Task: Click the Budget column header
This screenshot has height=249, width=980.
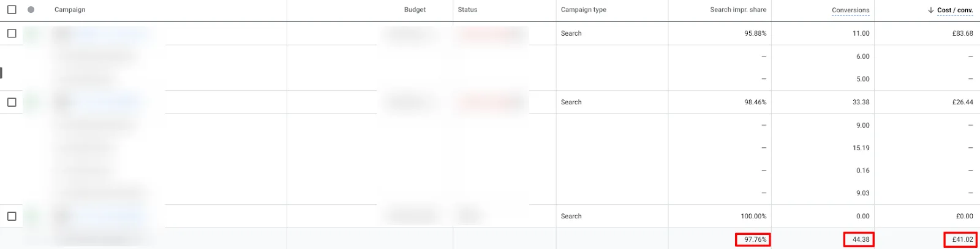Action: coord(415,10)
